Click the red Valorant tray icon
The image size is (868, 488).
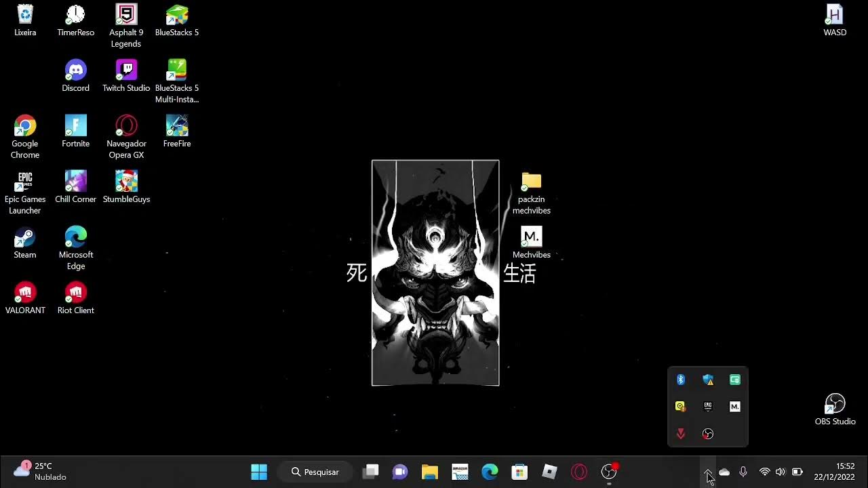[681, 434]
